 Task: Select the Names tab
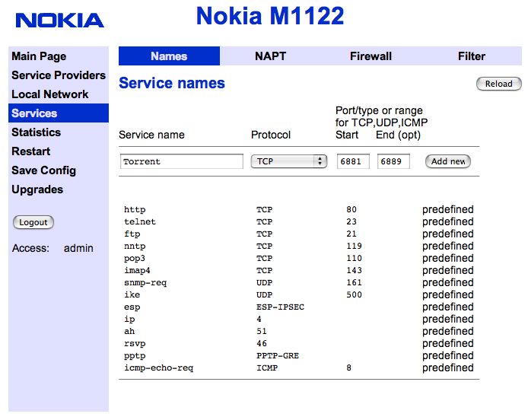click(169, 56)
